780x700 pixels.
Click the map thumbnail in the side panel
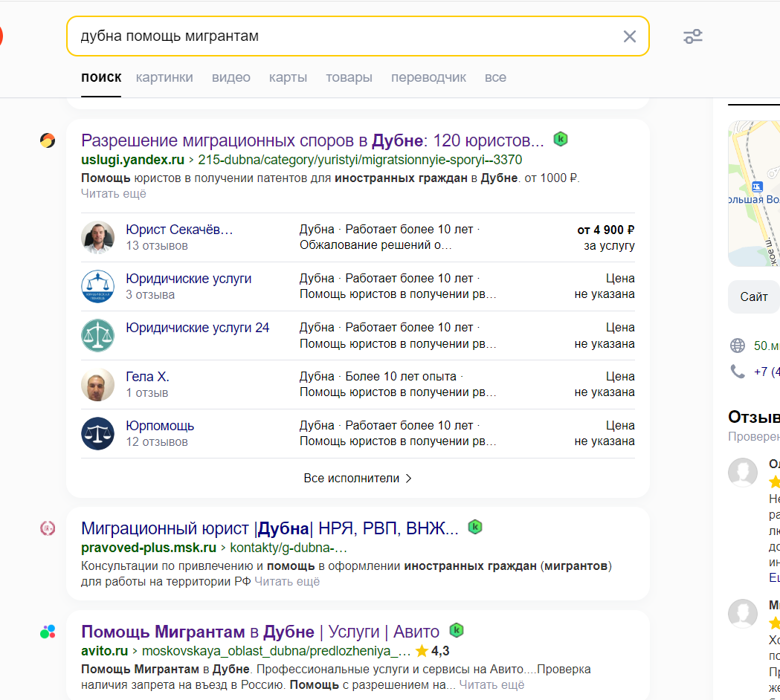[x=754, y=193]
